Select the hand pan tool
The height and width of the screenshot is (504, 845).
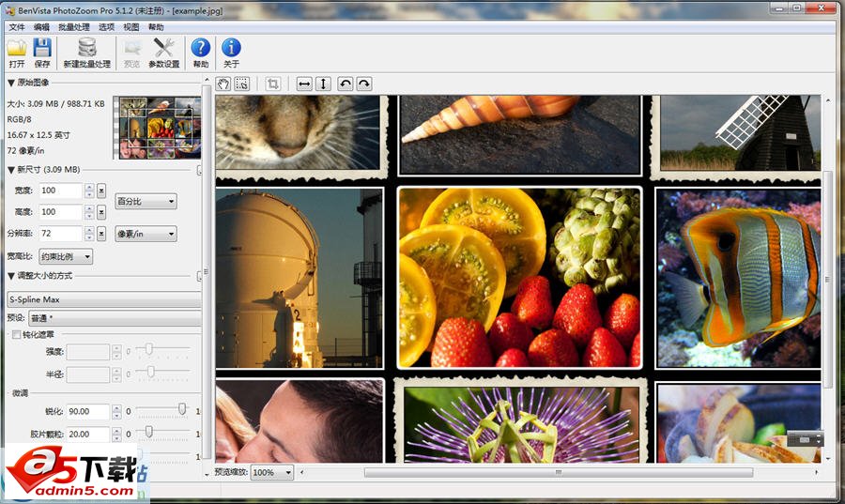(223, 84)
